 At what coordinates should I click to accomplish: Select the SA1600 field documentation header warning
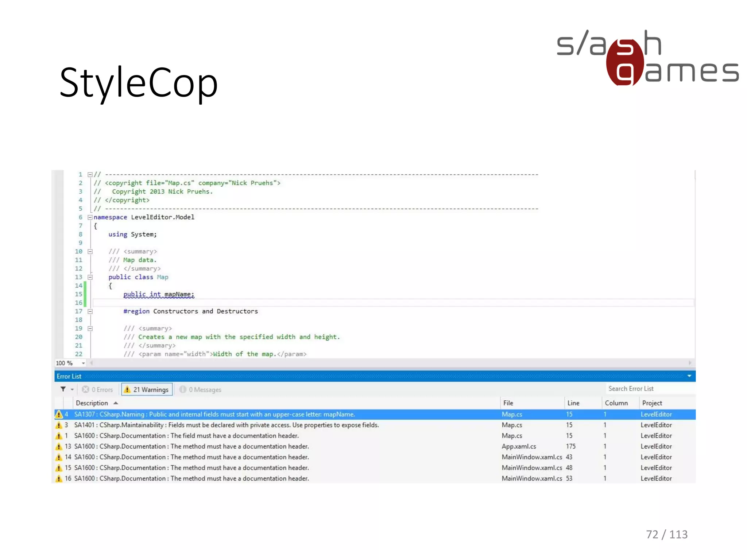[375, 436]
